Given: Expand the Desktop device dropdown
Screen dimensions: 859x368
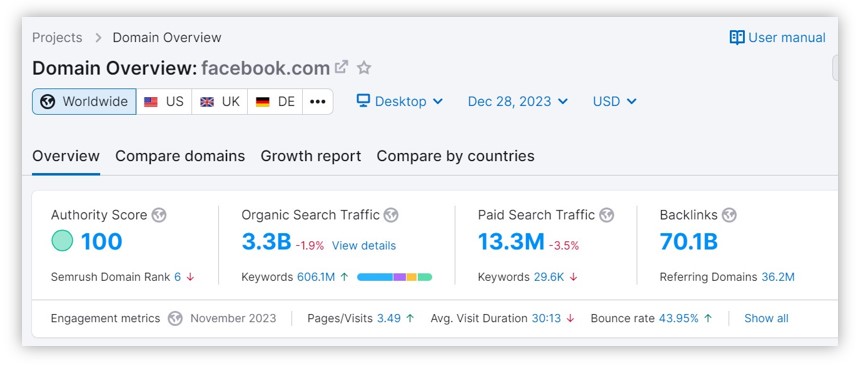Looking at the screenshot, I should tap(399, 101).
